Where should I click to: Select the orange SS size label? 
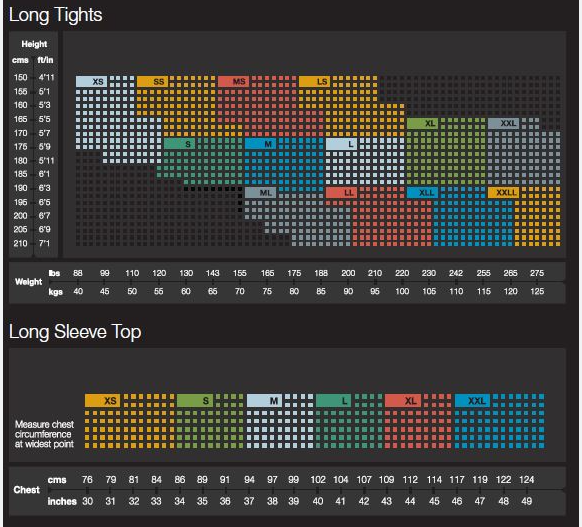pos(152,81)
